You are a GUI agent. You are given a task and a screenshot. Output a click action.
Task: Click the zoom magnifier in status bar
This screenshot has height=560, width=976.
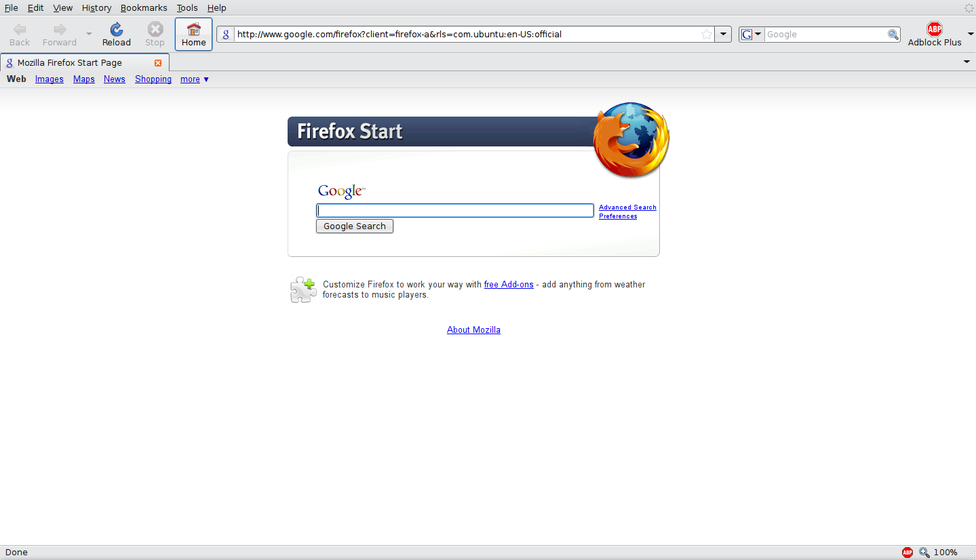(x=924, y=553)
